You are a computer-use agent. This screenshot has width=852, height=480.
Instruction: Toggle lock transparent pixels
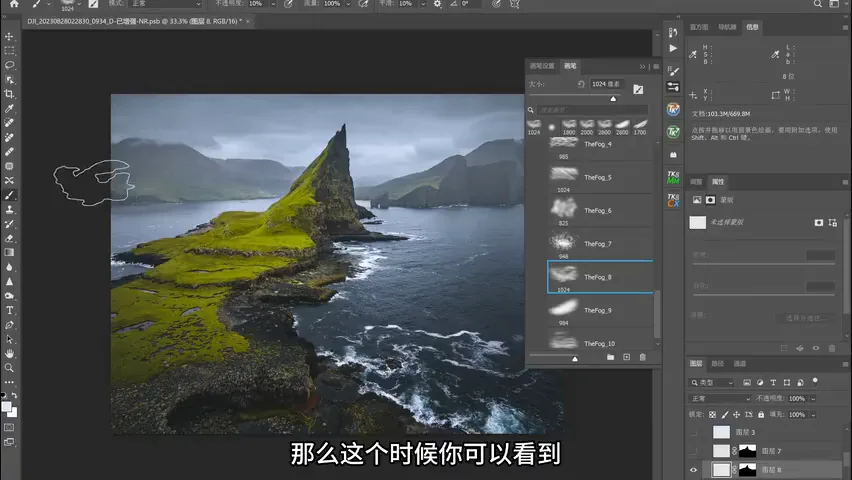tap(712, 415)
